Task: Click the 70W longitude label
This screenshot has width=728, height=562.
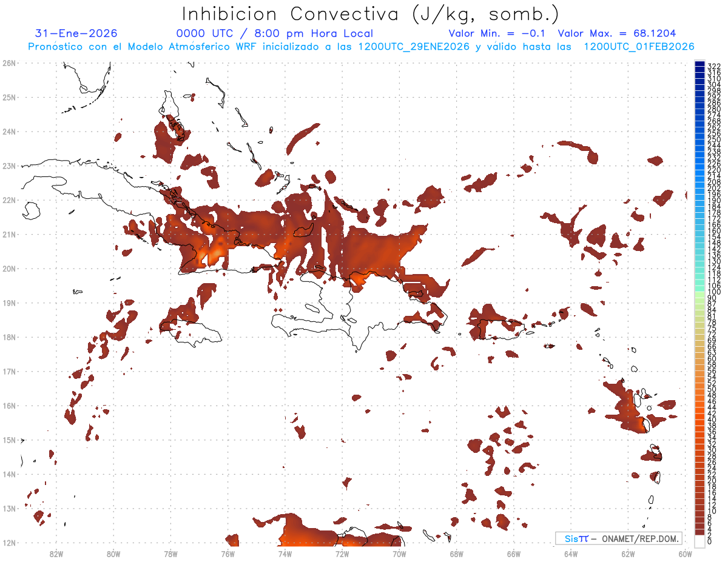Action: pos(399,554)
